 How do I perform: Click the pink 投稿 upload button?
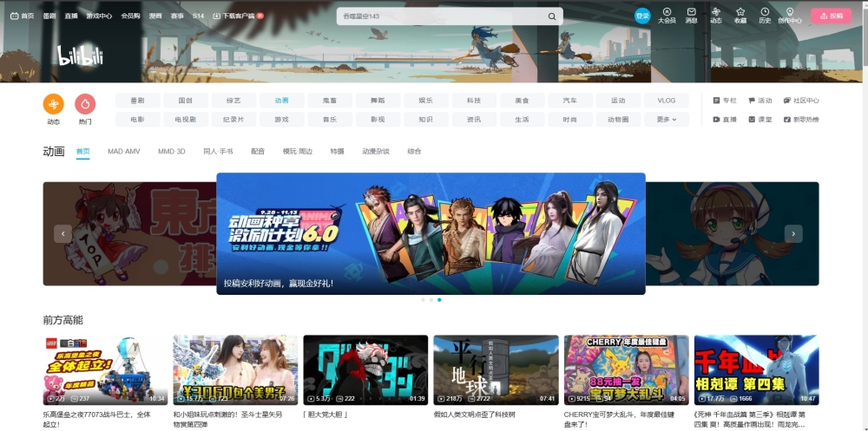[831, 16]
